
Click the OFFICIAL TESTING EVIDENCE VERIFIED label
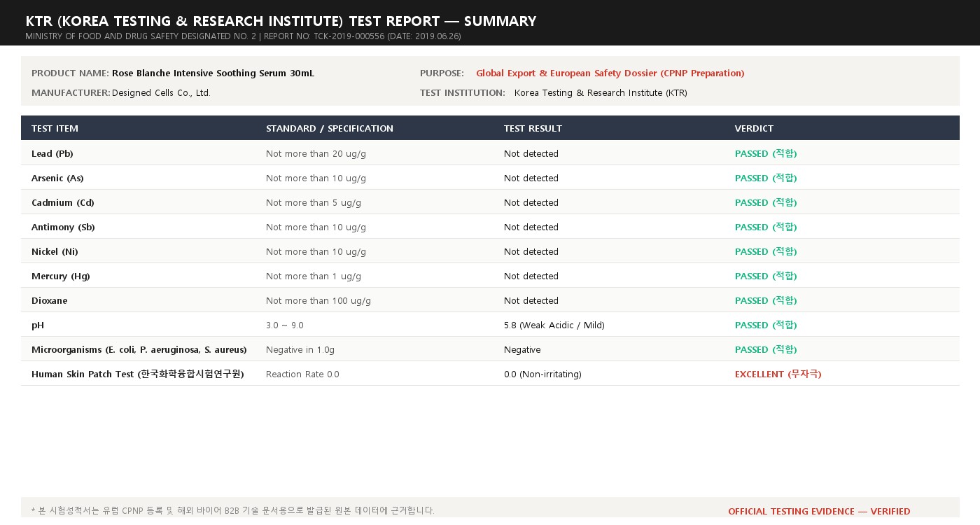[x=819, y=511]
